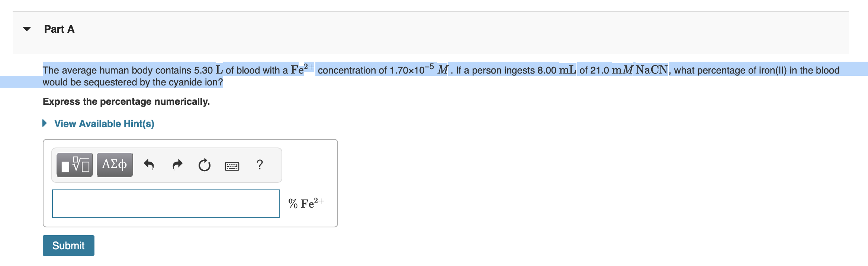868x266 pixels.
Task: Show the on-screen keyboard
Action: [232, 166]
